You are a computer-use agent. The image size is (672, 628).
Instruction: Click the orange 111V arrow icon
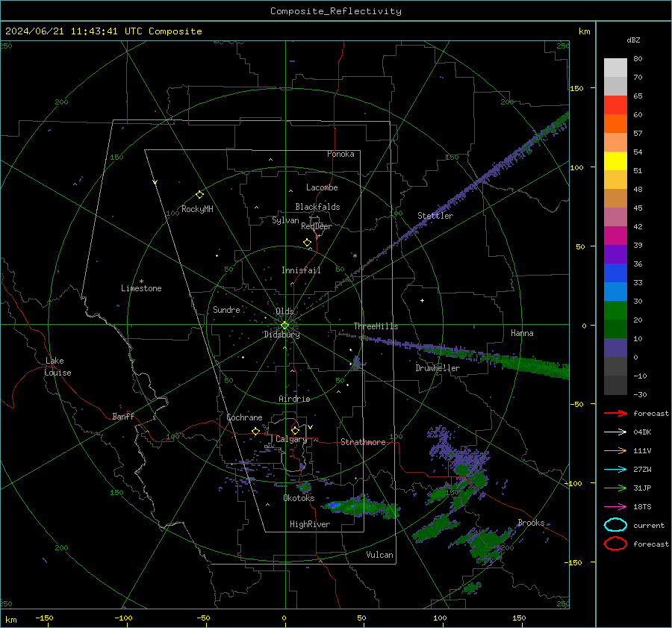(x=615, y=450)
